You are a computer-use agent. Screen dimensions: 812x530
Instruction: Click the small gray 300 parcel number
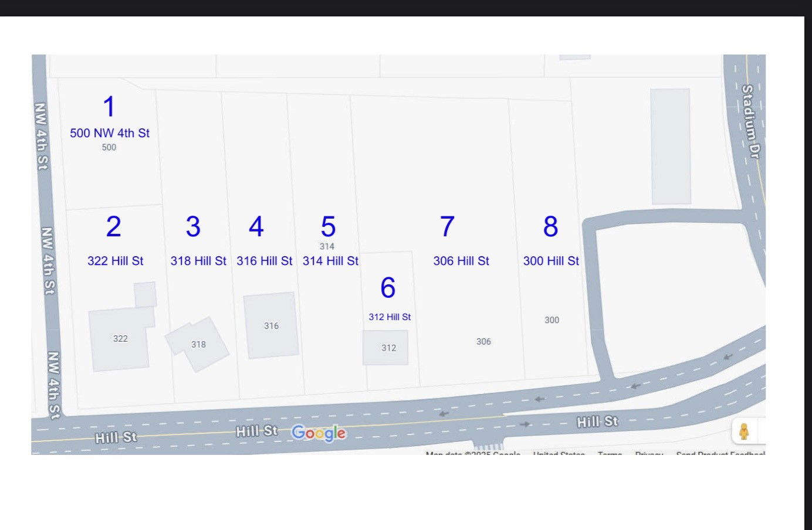(552, 320)
